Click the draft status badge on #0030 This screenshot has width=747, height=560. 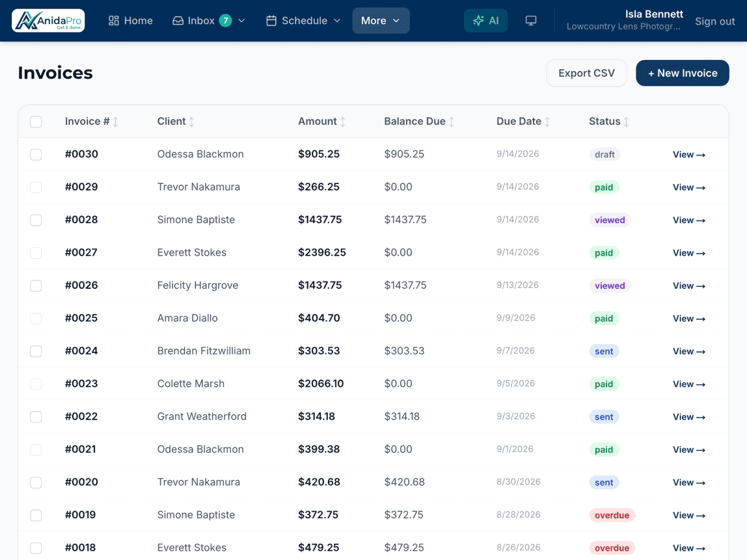point(604,155)
